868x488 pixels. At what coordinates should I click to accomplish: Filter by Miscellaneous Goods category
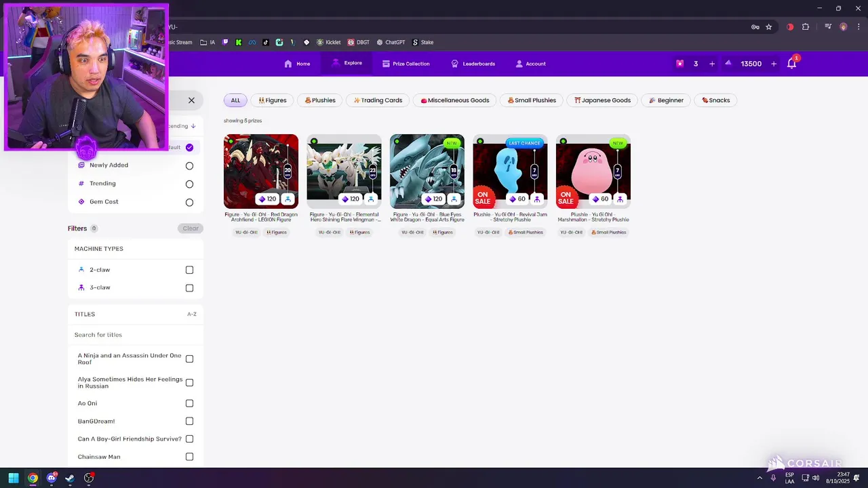[x=454, y=100]
